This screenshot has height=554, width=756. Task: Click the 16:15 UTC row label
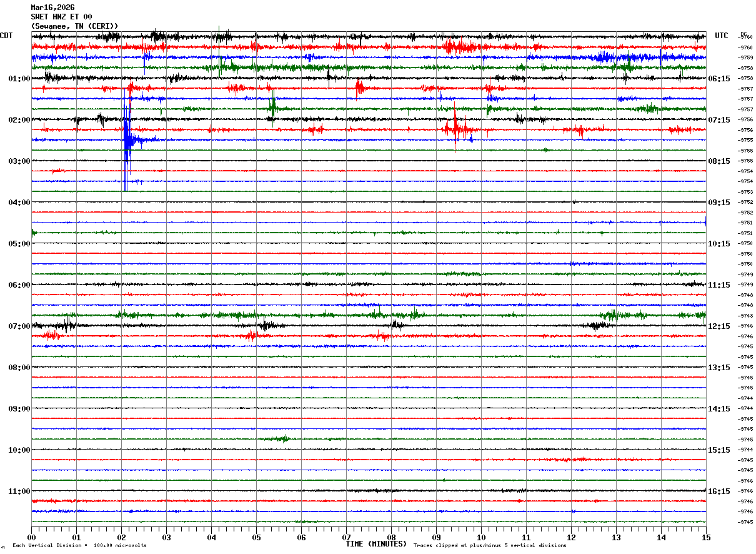(x=719, y=491)
